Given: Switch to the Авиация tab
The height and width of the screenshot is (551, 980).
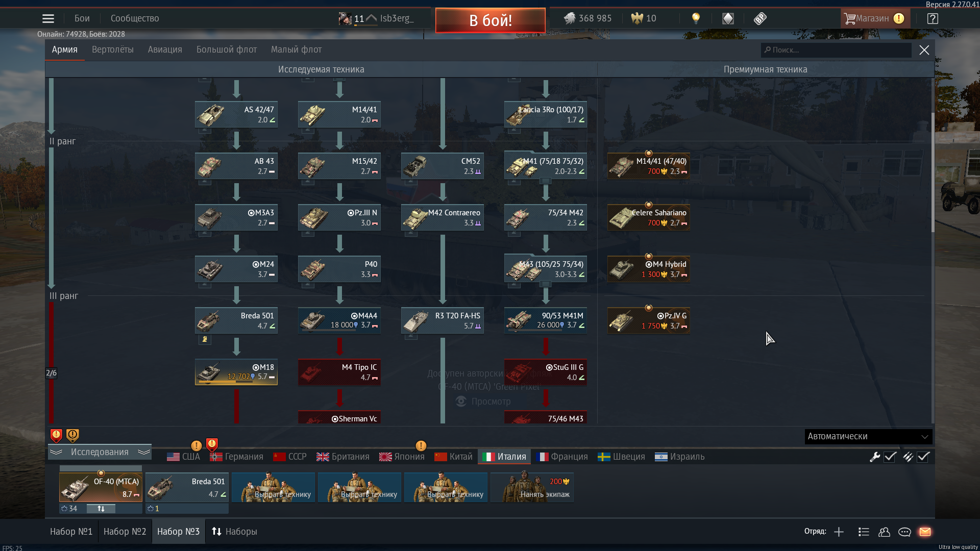Looking at the screenshot, I should coord(165,49).
